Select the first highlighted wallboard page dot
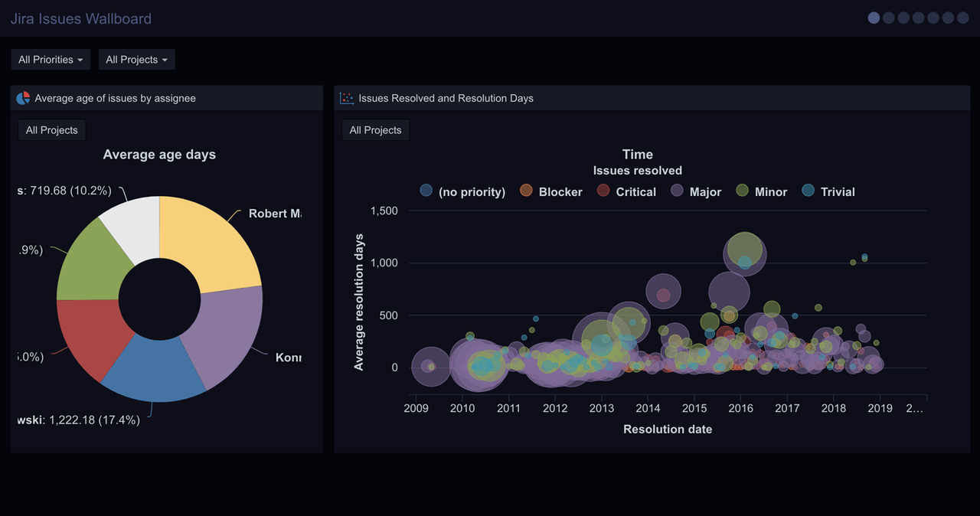Screen dimensions: 980x516 pyautogui.click(x=874, y=18)
